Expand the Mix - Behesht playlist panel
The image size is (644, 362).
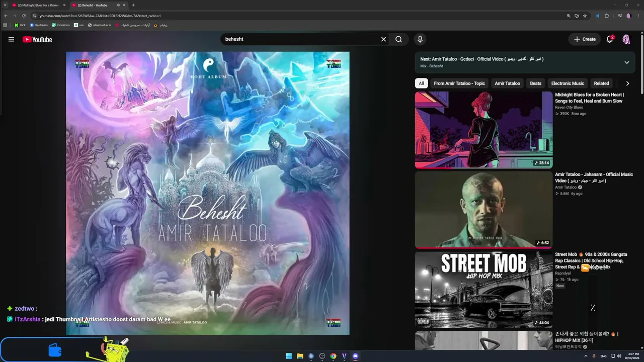[627, 62]
